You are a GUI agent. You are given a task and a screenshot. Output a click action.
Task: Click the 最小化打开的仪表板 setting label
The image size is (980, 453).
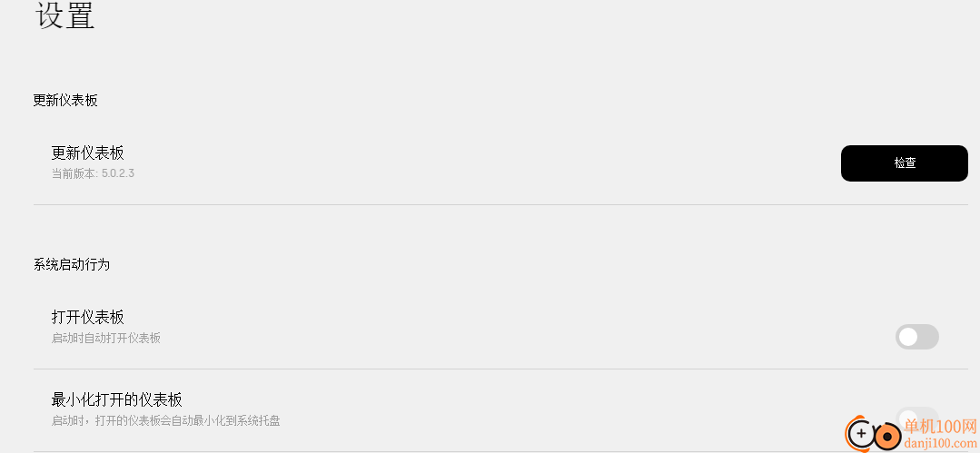coord(117,399)
